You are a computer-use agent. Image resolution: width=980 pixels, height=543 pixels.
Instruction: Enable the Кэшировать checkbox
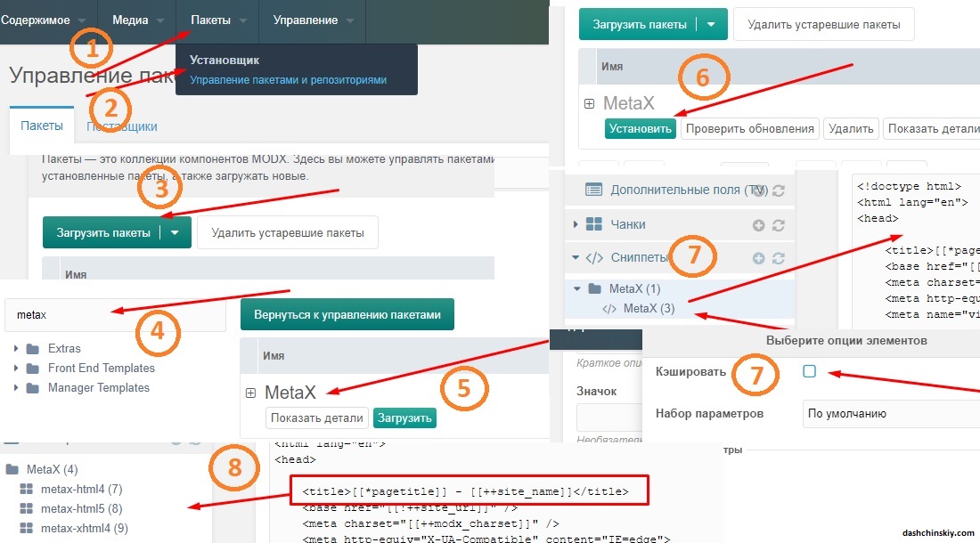(x=810, y=373)
